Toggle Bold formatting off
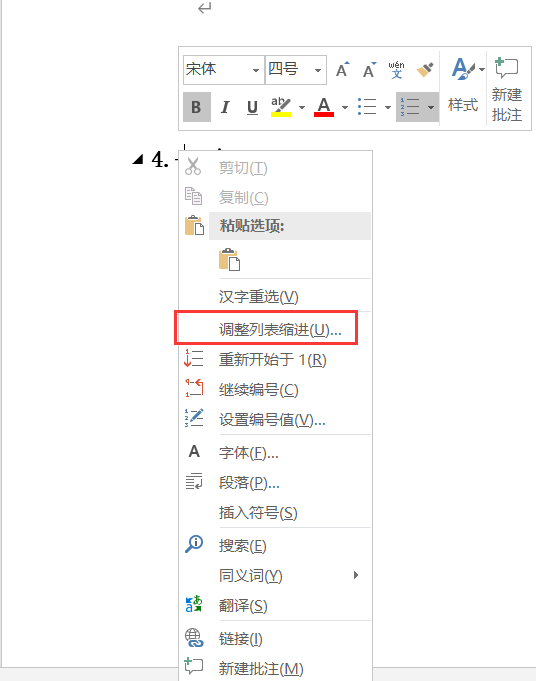This screenshot has width=536, height=681. (196, 106)
